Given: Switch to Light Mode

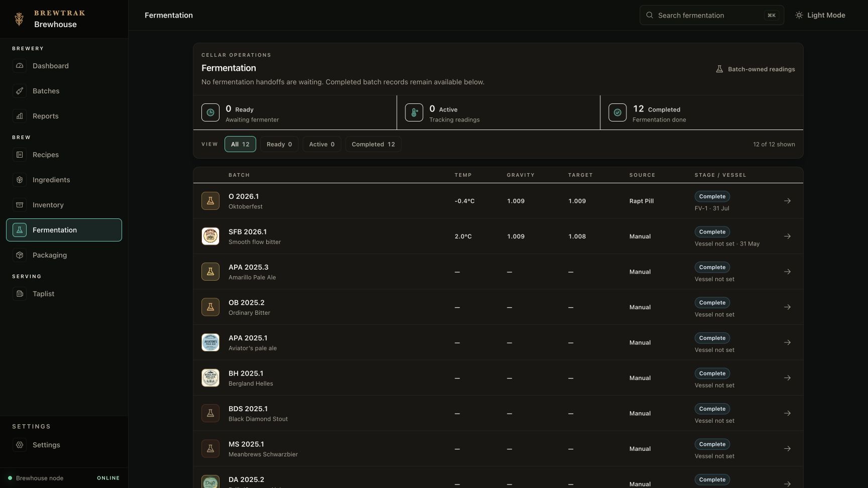Looking at the screenshot, I should coord(820,15).
